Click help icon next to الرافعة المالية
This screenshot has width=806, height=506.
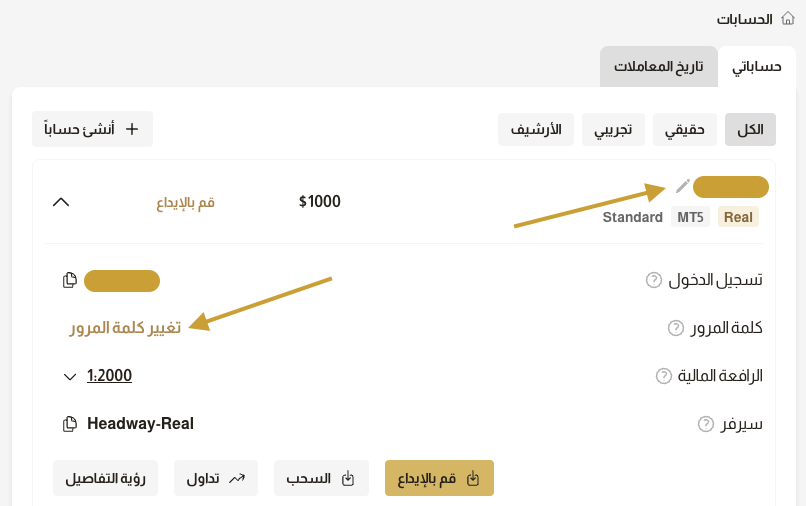663,376
